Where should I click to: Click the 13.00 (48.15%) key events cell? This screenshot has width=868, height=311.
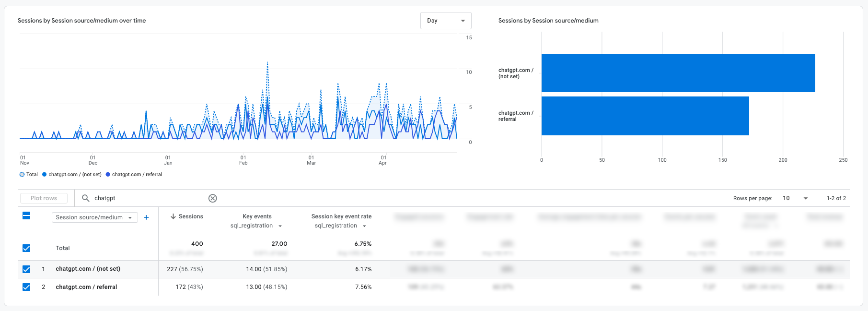coord(267,287)
